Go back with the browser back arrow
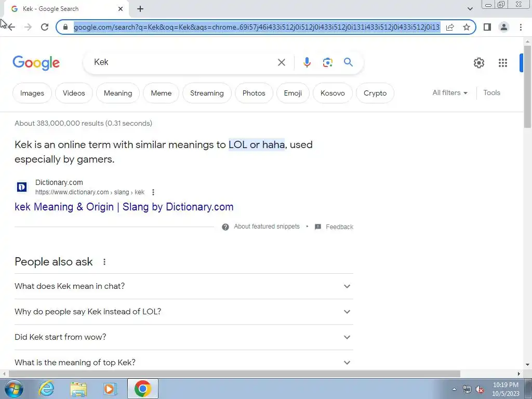Screen dimensions: 532x399 11,27
